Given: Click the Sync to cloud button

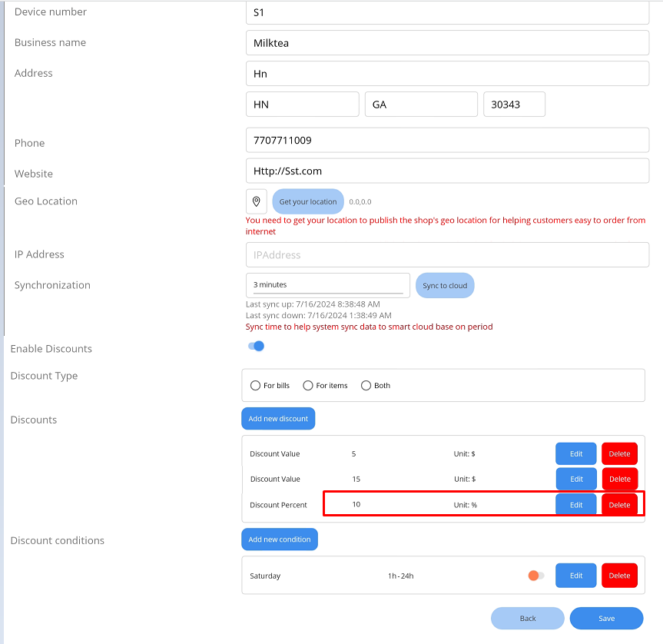Looking at the screenshot, I should (x=445, y=285).
